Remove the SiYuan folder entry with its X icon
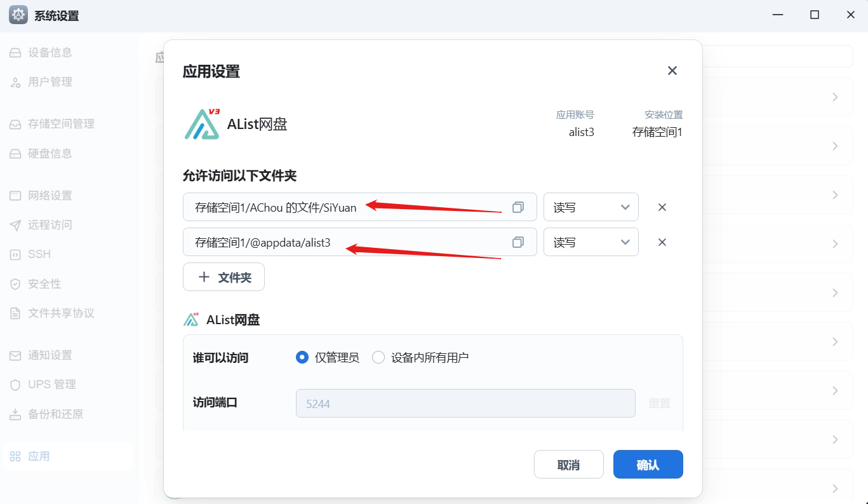Viewport: 868px width, 504px height. coord(662,207)
